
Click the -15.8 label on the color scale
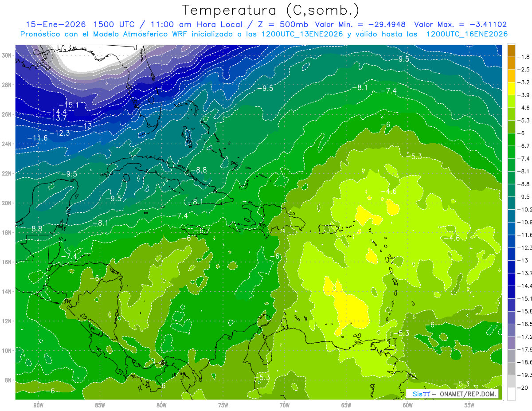click(524, 311)
